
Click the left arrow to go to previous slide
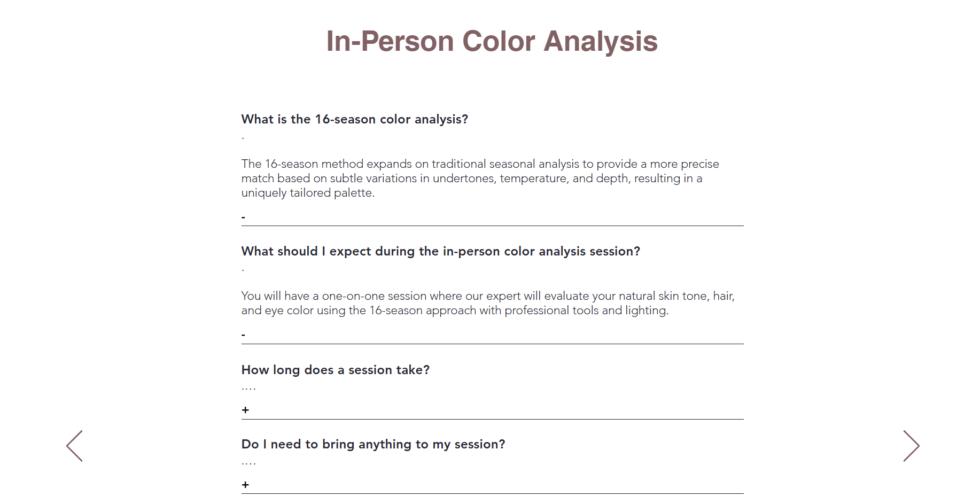coord(74,446)
